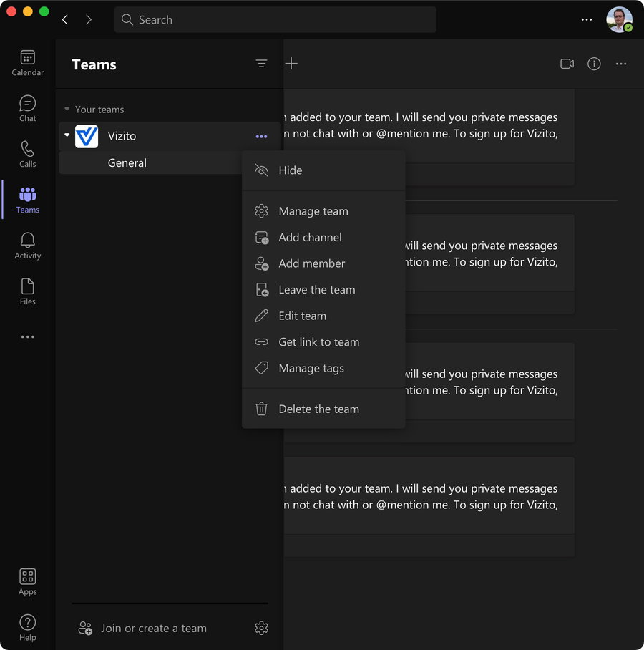Open the Activity notifications feed
Viewport: 644px width, 650px height.
coord(27,246)
